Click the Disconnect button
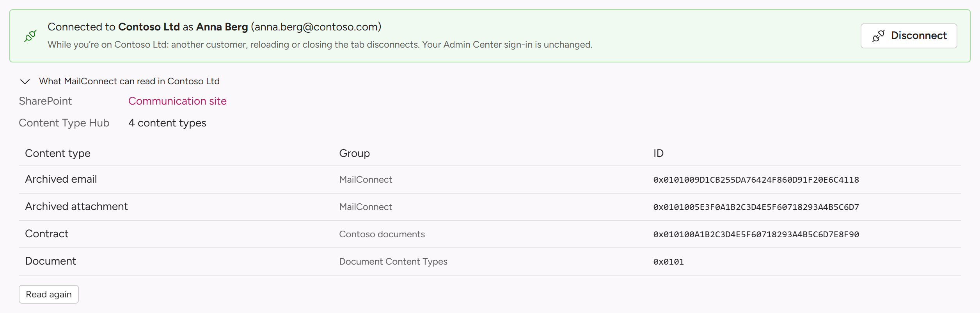 [x=909, y=36]
